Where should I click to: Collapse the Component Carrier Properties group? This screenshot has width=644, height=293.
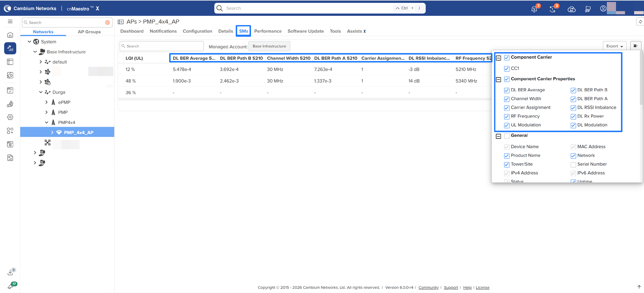(498, 80)
